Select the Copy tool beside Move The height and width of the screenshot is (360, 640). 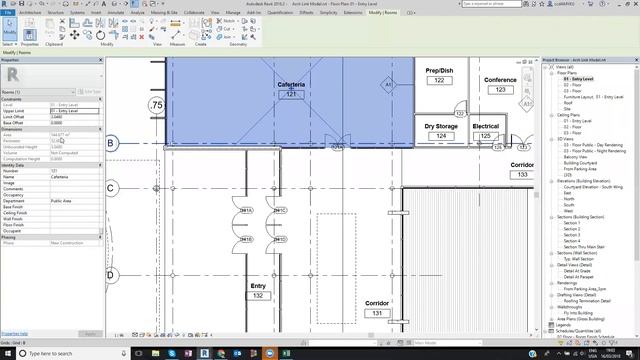88,36
